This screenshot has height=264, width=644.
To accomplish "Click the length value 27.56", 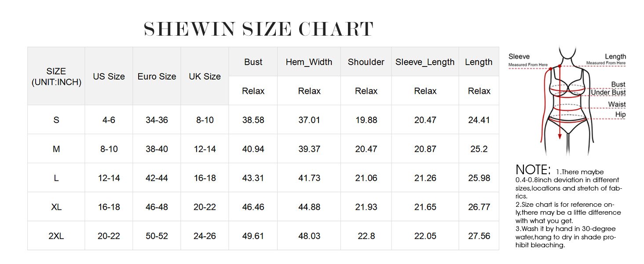I will pyautogui.click(x=479, y=236).
